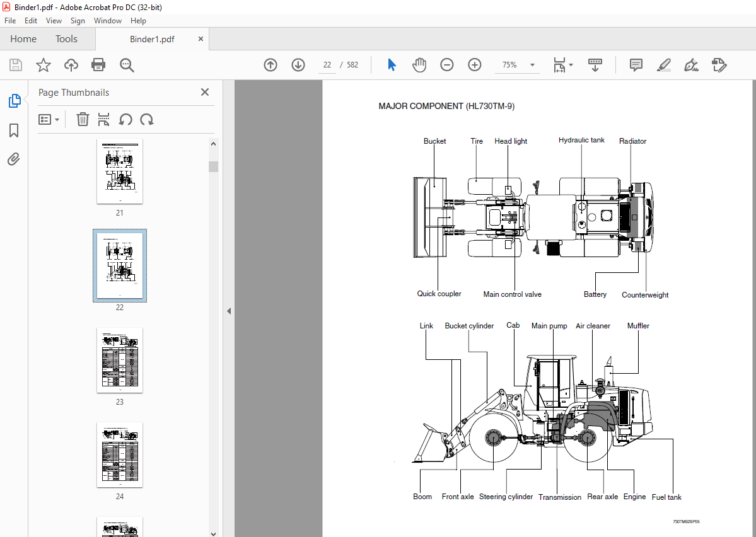The width and height of the screenshot is (756, 537).
Task: Click the insert page break icon
Action: pos(103,119)
